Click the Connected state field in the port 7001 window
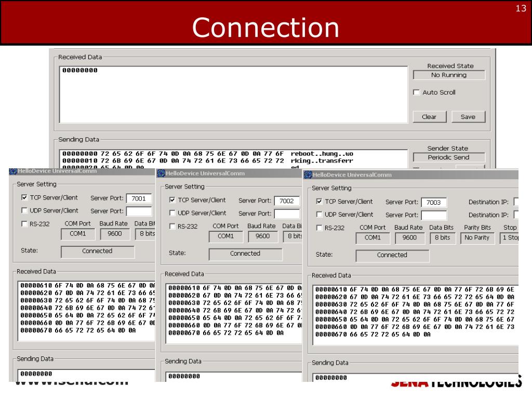This screenshot has height=399, width=532. (98, 251)
